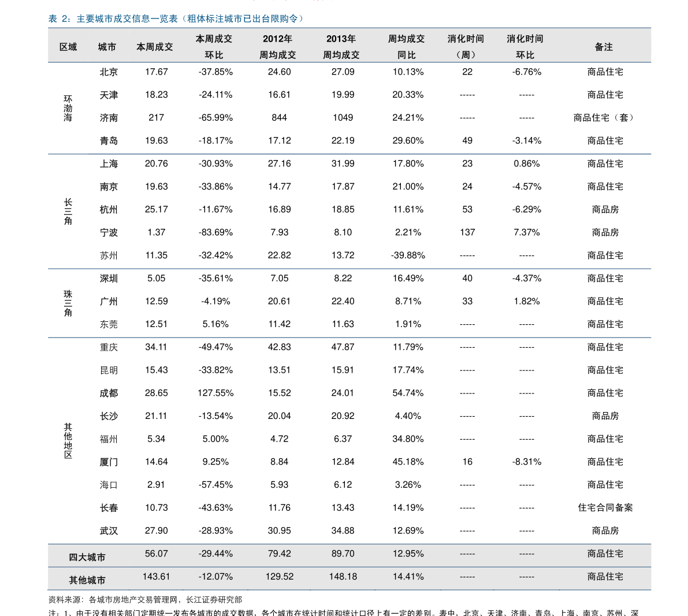Select the 周均成交同比 column header
The height and width of the screenshot is (616, 688).
pyautogui.click(x=406, y=47)
